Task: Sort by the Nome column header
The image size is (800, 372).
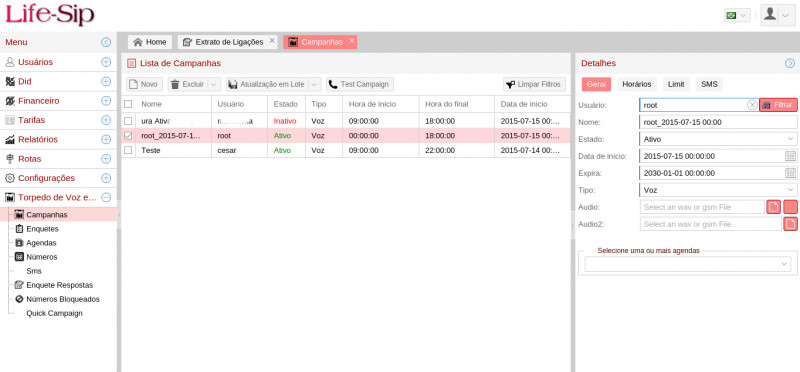Action: point(173,104)
